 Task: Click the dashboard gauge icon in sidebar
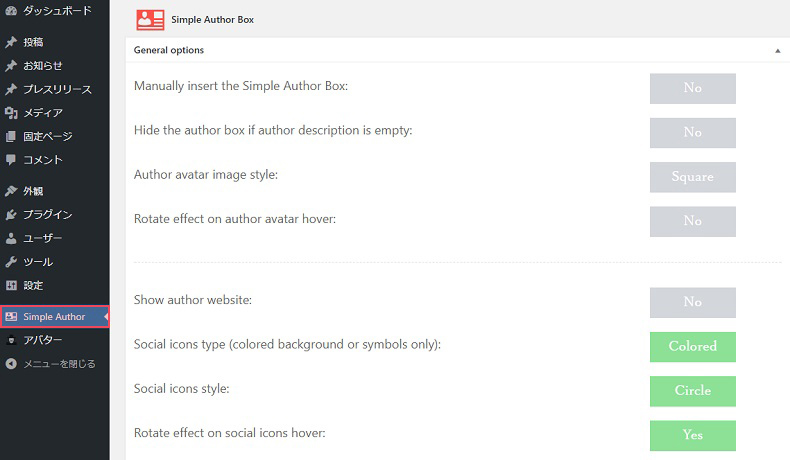coord(11,11)
